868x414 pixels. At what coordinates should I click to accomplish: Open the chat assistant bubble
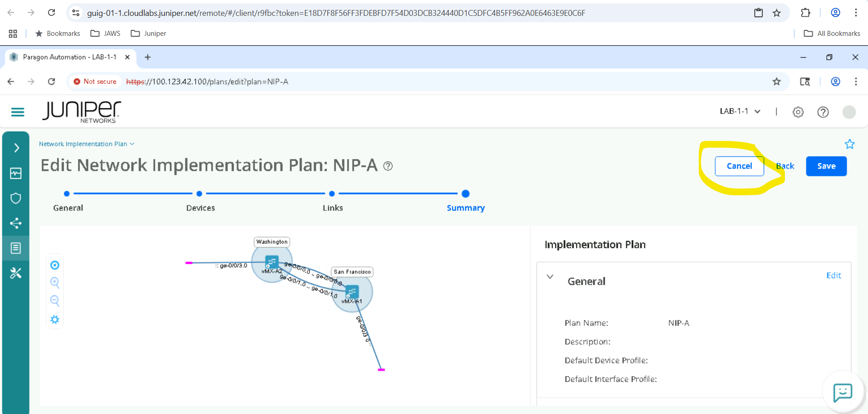click(842, 392)
